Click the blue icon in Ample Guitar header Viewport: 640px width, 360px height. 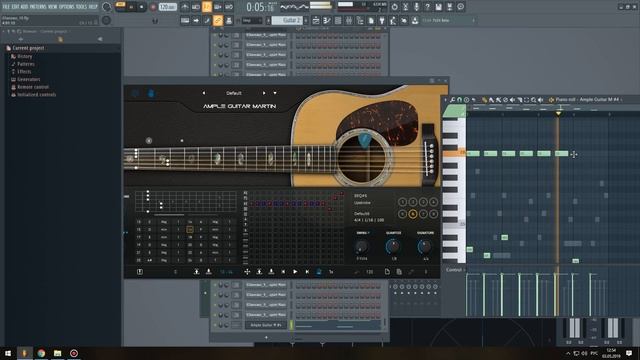(151, 93)
